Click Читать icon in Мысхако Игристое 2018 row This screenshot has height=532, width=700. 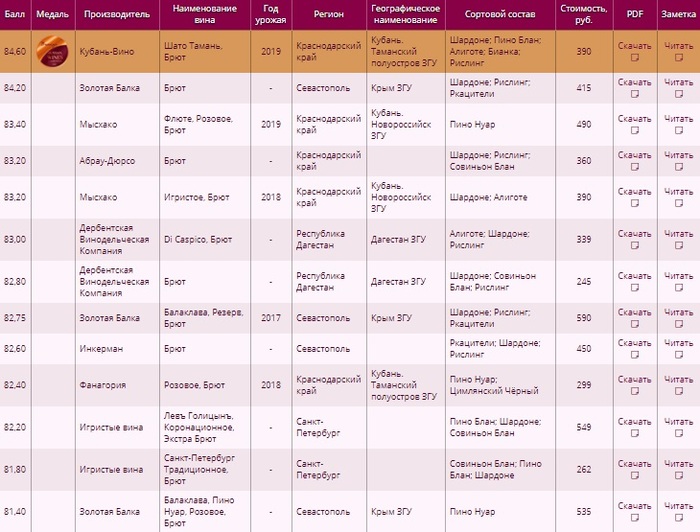click(x=679, y=204)
